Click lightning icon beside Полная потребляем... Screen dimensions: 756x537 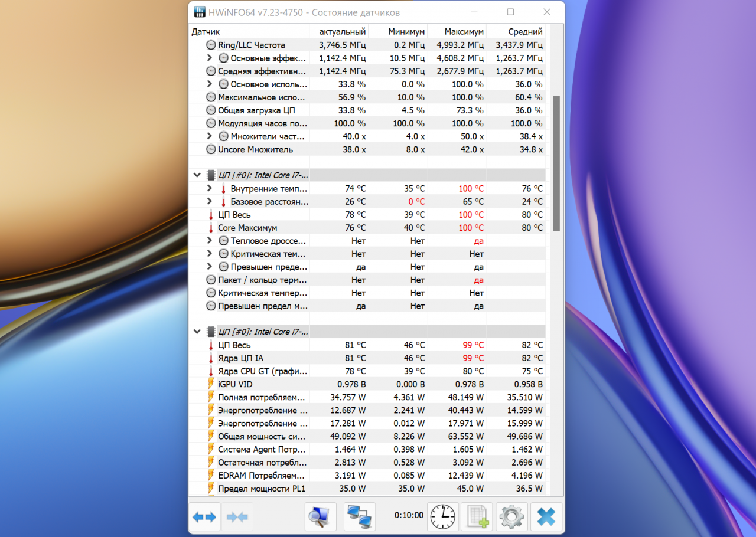pos(211,397)
